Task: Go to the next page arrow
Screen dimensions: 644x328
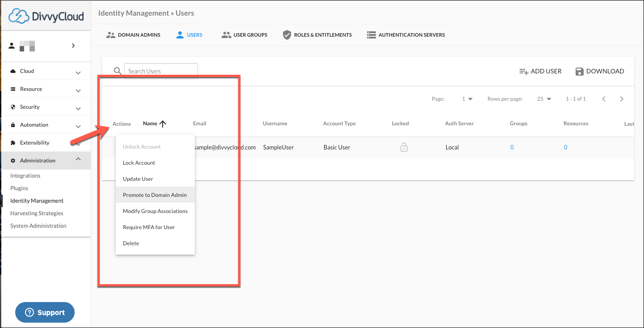Action: coord(622,99)
